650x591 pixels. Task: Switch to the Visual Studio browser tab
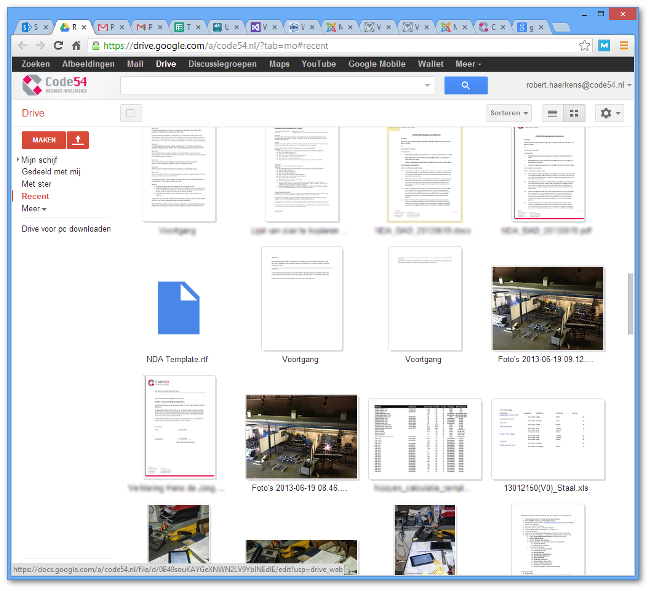click(264, 27)
